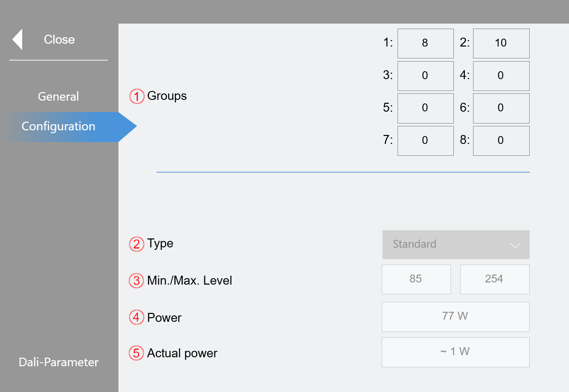
Task: Click the group 3 input field
Action: (x=425, y=76)
